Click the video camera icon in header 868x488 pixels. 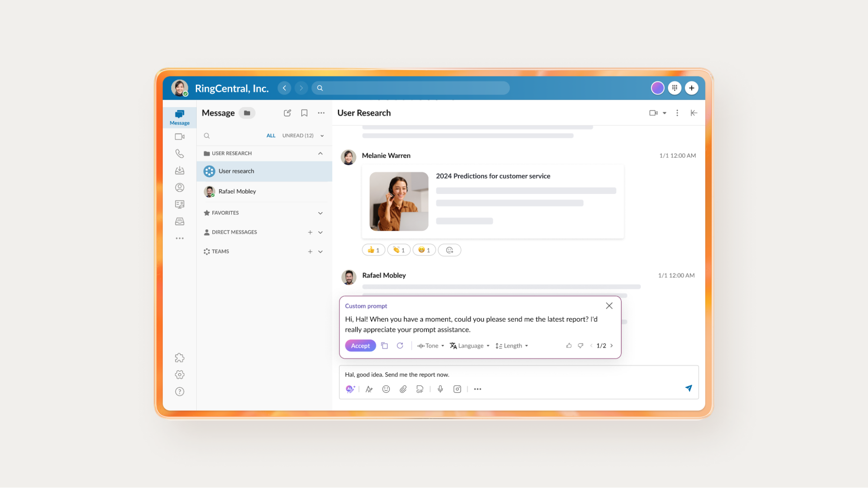[653, 113]
